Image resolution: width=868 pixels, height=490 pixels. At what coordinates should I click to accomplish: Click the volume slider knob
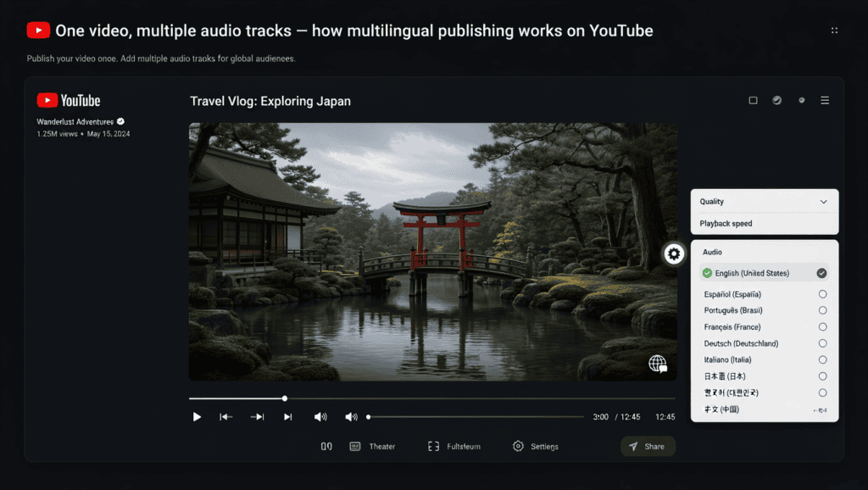coord(368,417)
